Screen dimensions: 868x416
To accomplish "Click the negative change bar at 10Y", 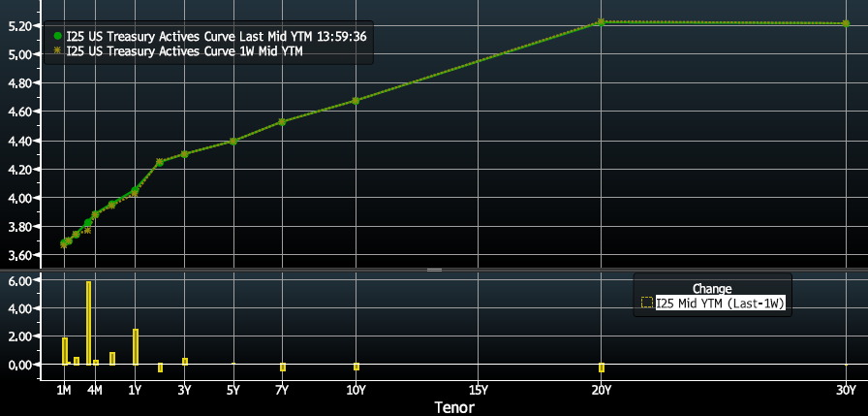I will (356, 367).
